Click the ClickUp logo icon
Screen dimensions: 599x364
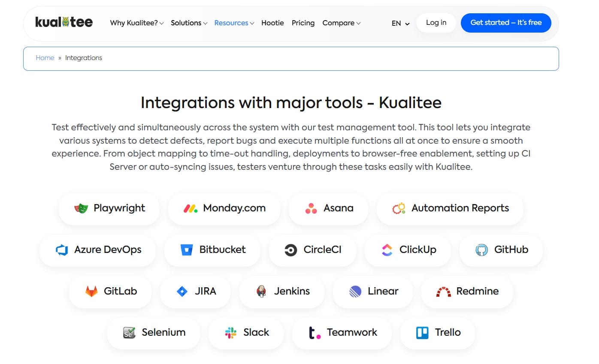tap(387, 250)
